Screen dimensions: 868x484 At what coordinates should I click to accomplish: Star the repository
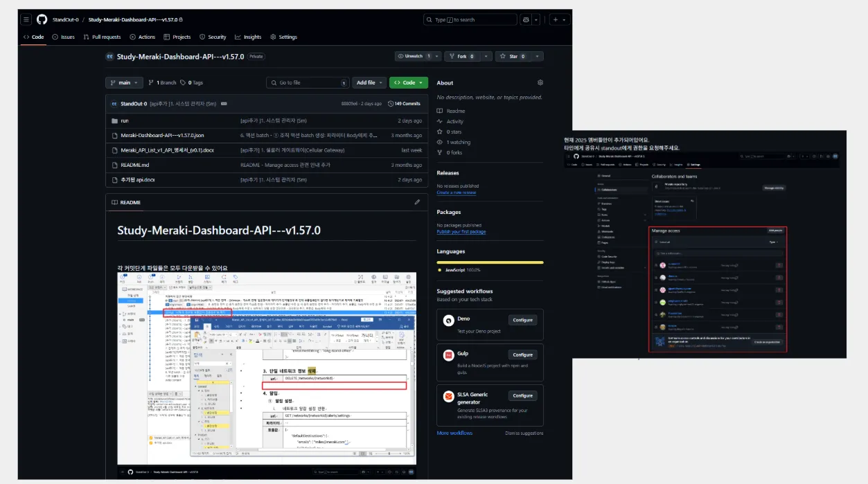513,56
